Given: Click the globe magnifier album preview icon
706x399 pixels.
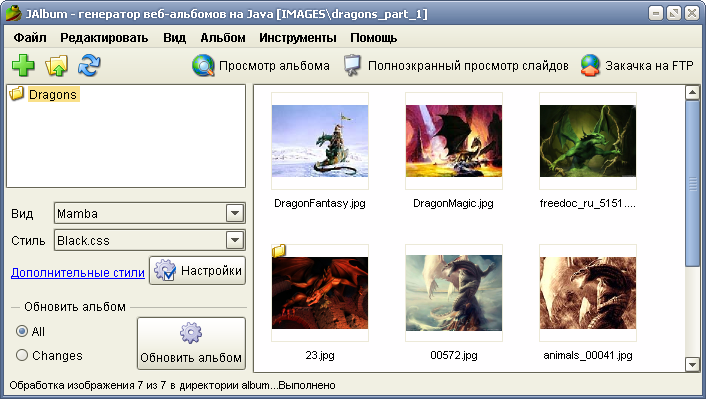Looking at the screenshot, I should click(203, 66).
